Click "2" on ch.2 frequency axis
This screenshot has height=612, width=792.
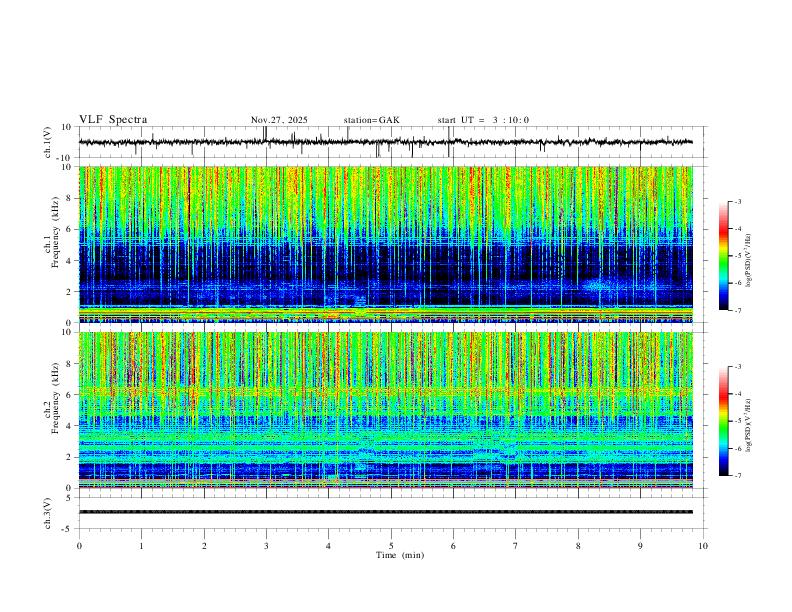[x=69, y=457]
